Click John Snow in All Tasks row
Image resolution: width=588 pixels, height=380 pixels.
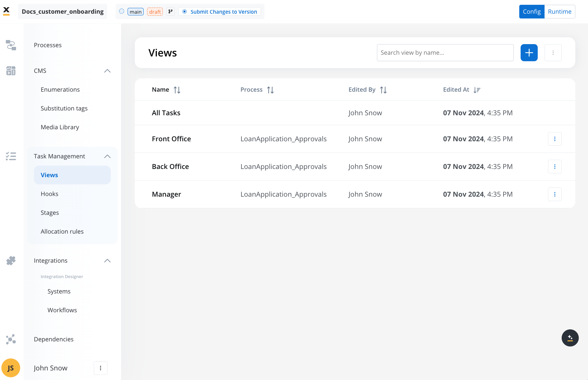tap(365, 113)
